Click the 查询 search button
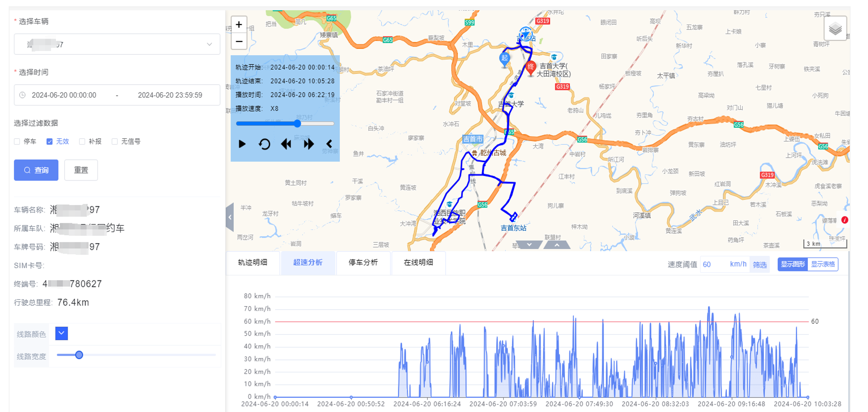This screenshot has width=868, height=412. click(36, 170)
